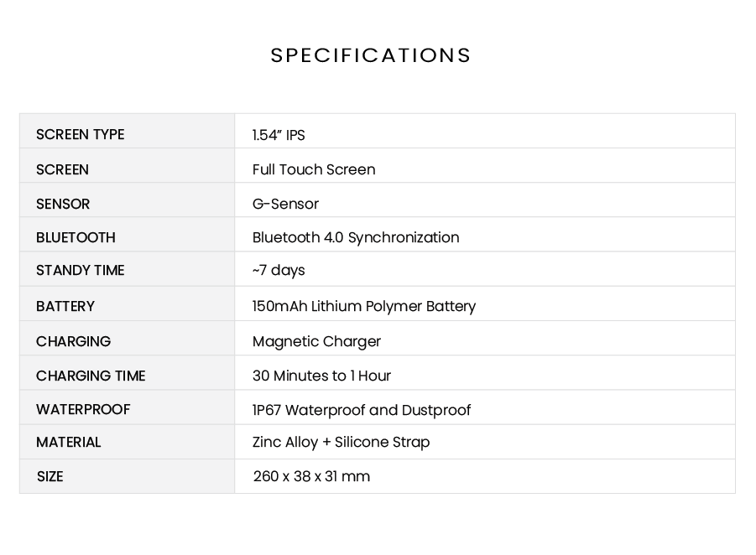Select the ~7 days value
The width and height of the screenshot is (756, 555).
[x=279, y=270]
